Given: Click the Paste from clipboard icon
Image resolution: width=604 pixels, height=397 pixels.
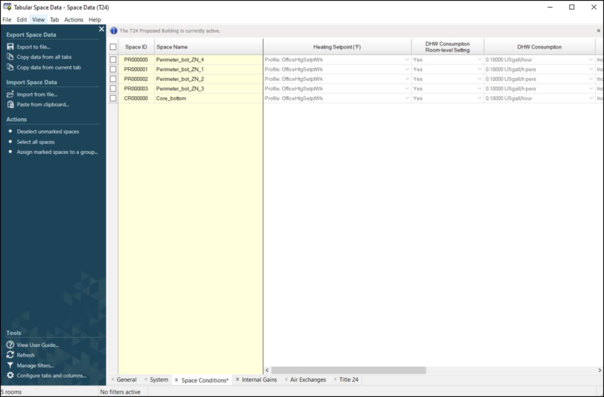Looking at the screenshot, I should [x=10, y=104].
